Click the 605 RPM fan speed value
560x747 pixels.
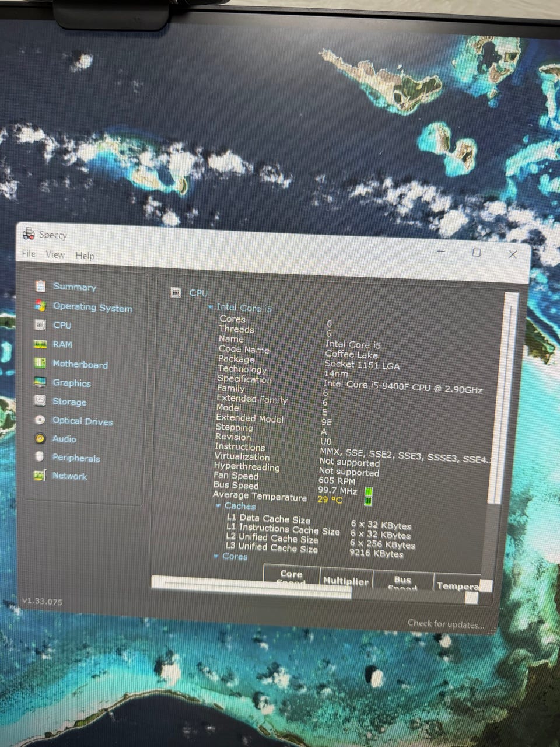tap(337, 480)
